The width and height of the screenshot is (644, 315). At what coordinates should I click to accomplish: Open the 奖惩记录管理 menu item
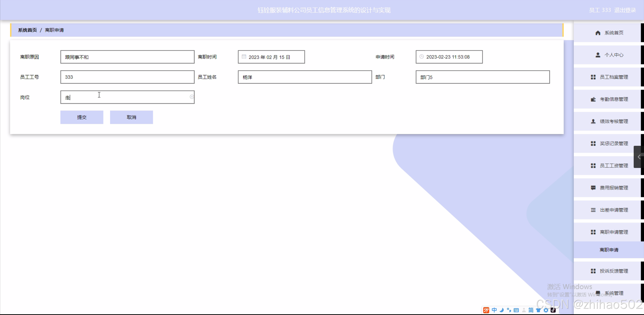(x=614, y=144)
